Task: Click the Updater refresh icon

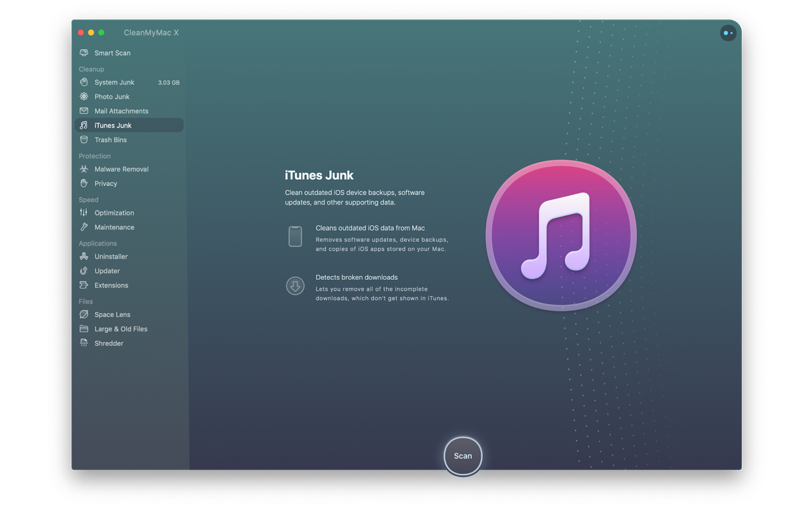Action: click(83, 271)
